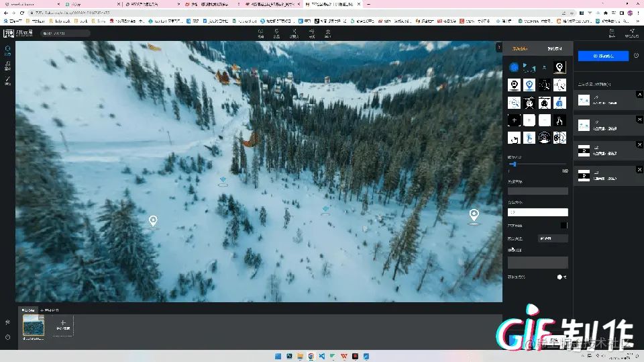Collapse the side panel with the arrow at panorama edge
This screenshot has height=362, width=644.
[499, 47]
